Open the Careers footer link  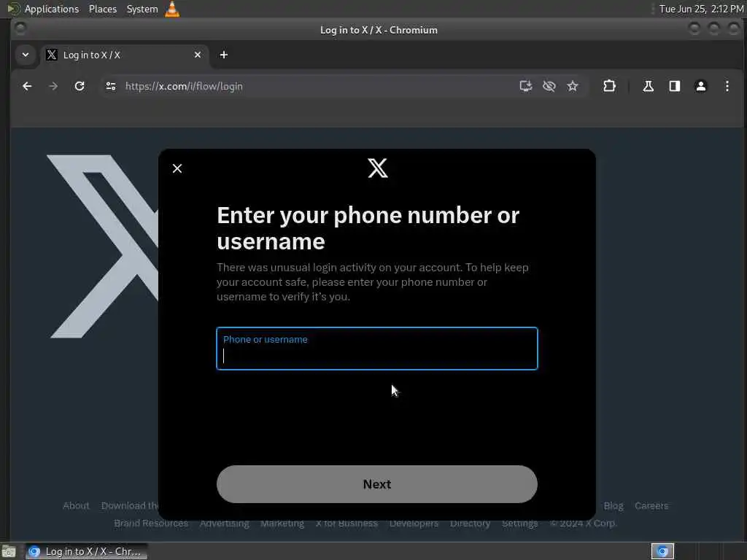pyautogui.click(x=651, y=506)
